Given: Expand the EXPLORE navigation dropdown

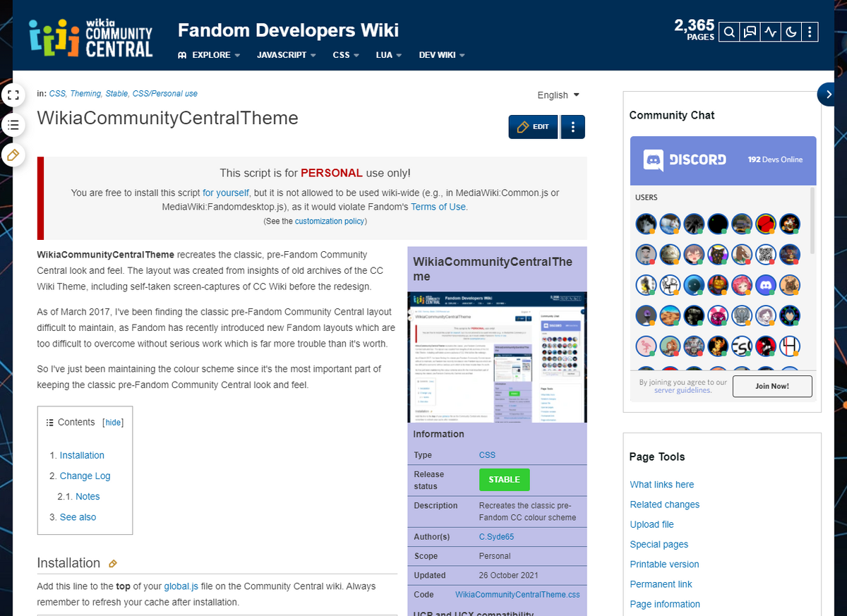Looking at the screenshot, I should coord(209,54).
